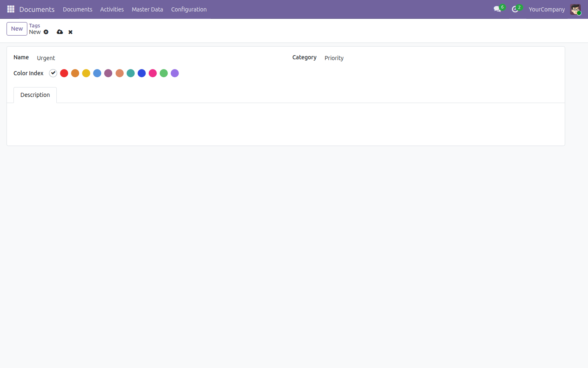Image resolution: width=588 pixels, height=368 pixels.
Task: Pick the mauve purple color swatch
Action: point(108,73)
